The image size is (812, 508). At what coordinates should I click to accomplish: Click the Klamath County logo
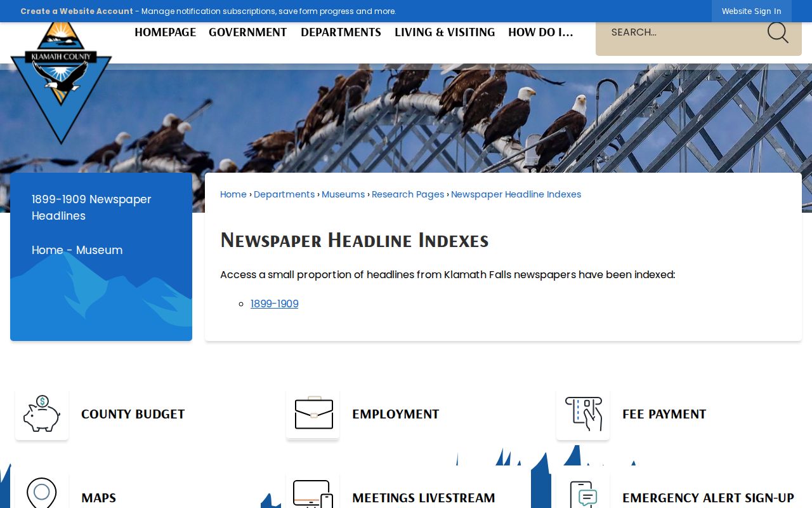coord(61,83)
